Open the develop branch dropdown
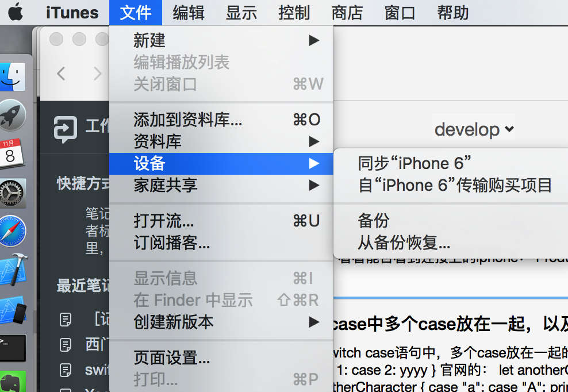Screen dimensions: 568x392 click(474, 129)
